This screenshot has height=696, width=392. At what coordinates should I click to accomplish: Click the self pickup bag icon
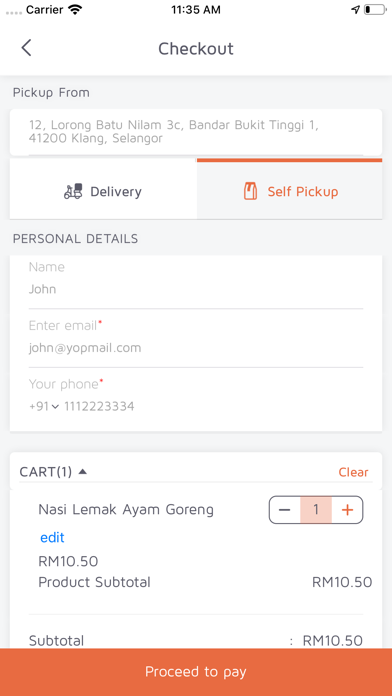pos(251,191)
